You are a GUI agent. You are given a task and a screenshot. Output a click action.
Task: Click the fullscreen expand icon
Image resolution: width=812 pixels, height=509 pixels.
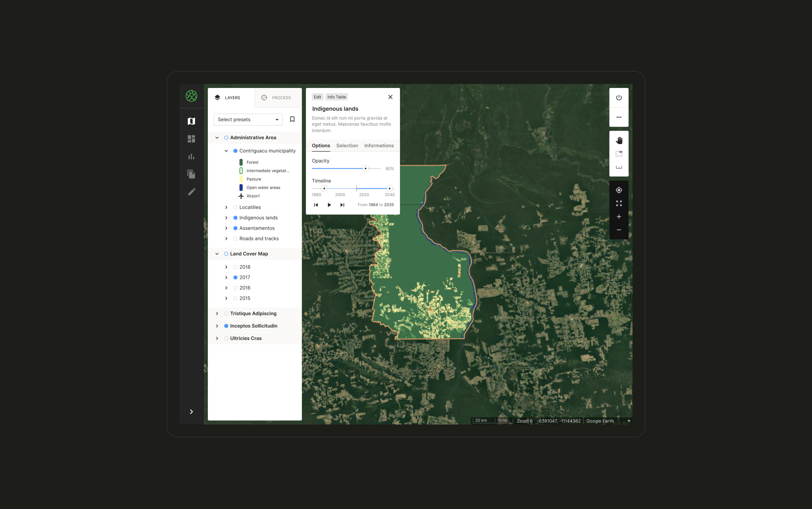click(x=619, y=203)
